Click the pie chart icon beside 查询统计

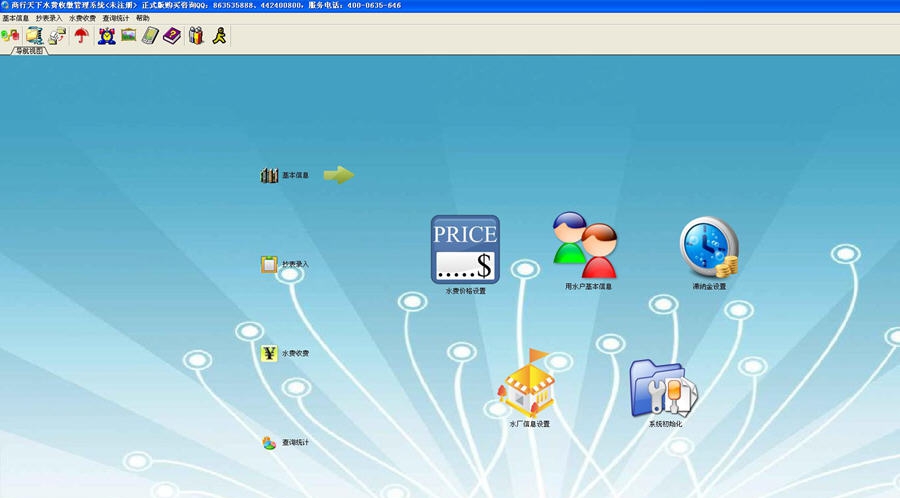[269, 442]
